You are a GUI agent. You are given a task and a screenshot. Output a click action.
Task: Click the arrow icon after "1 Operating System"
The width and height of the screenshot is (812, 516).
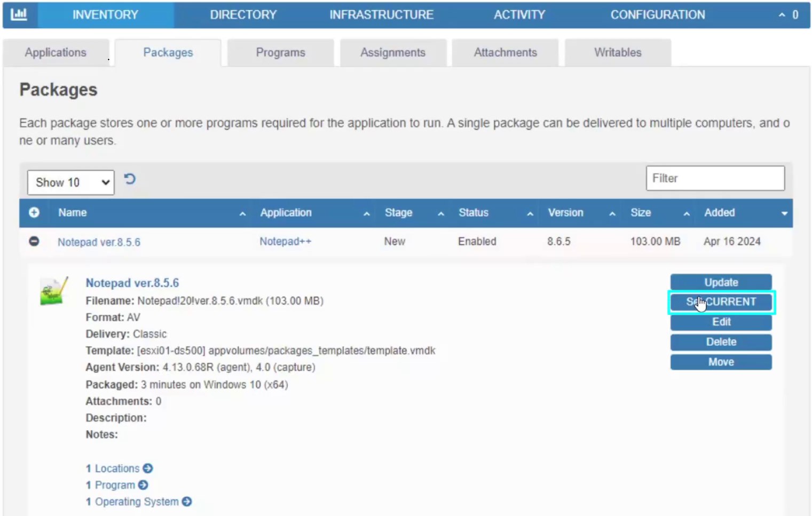click(186, 501)
